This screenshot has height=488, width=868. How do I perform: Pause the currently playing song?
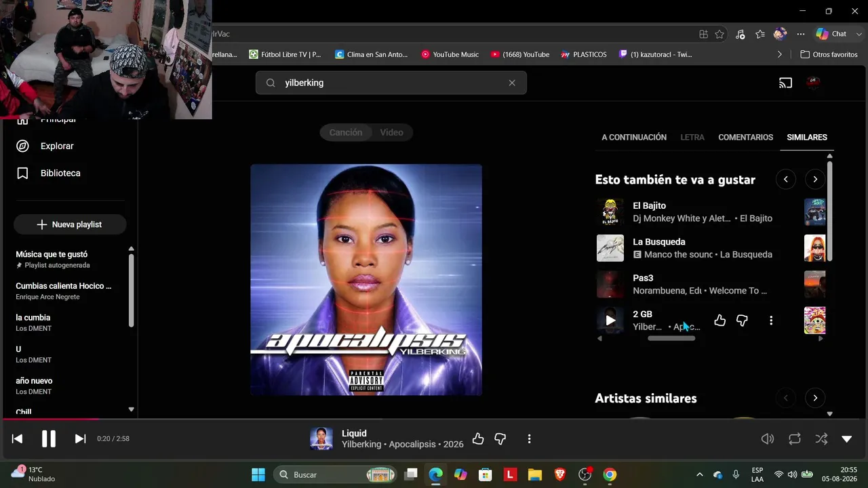coord(49,439)
